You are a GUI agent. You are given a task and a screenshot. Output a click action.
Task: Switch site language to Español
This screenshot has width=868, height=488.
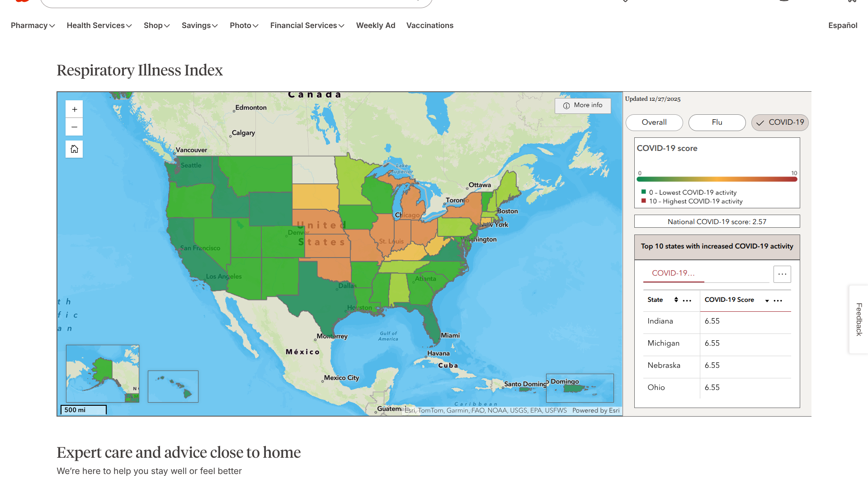842,25
